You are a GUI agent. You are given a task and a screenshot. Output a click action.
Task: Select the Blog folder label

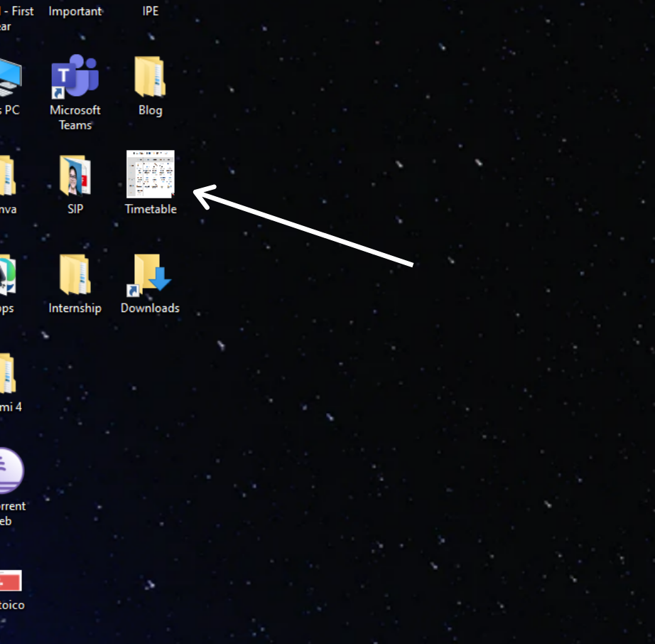click(x=150, y=110)
